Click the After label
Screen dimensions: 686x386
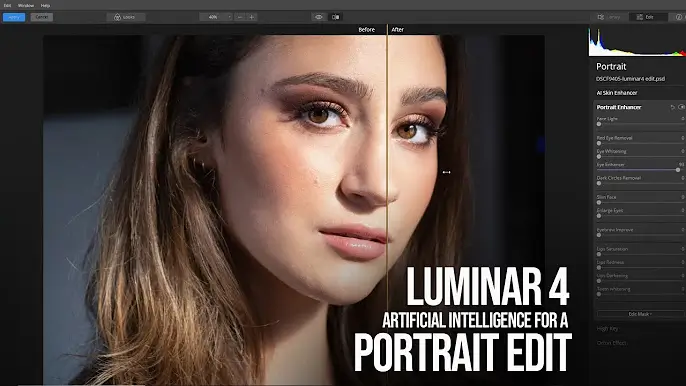pyautogui.click(x=397, y=30)
